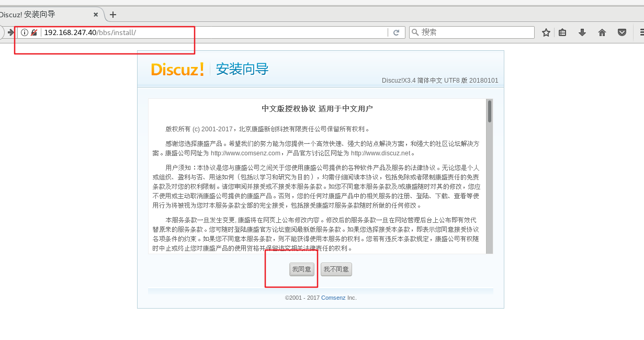Click the 我同意 button

tap(302, 269)
